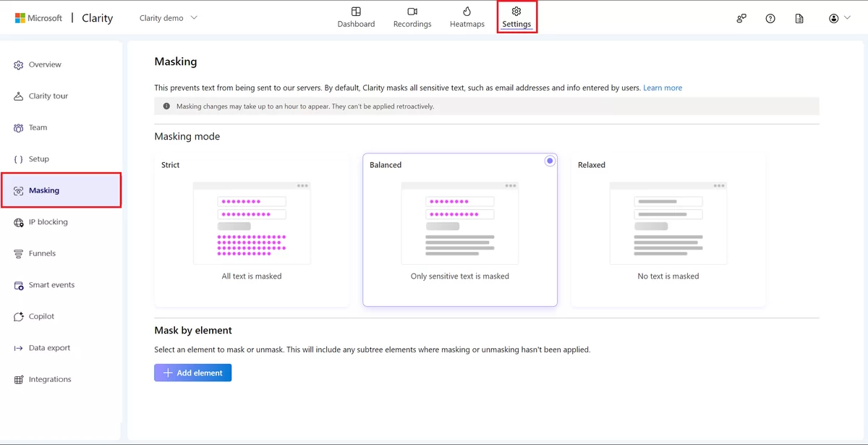
Task: Switch to the Heatmaps tab
Action: (x=467, y=17)
